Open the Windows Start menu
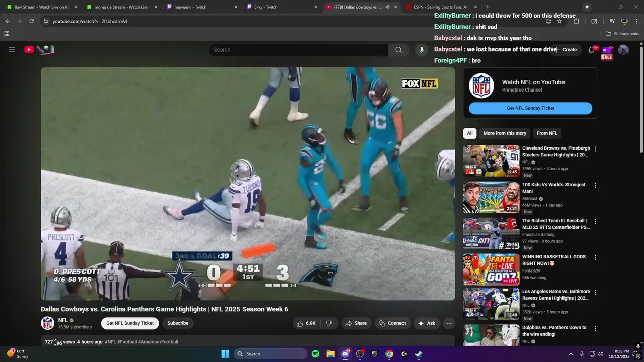 click(225, 354)
